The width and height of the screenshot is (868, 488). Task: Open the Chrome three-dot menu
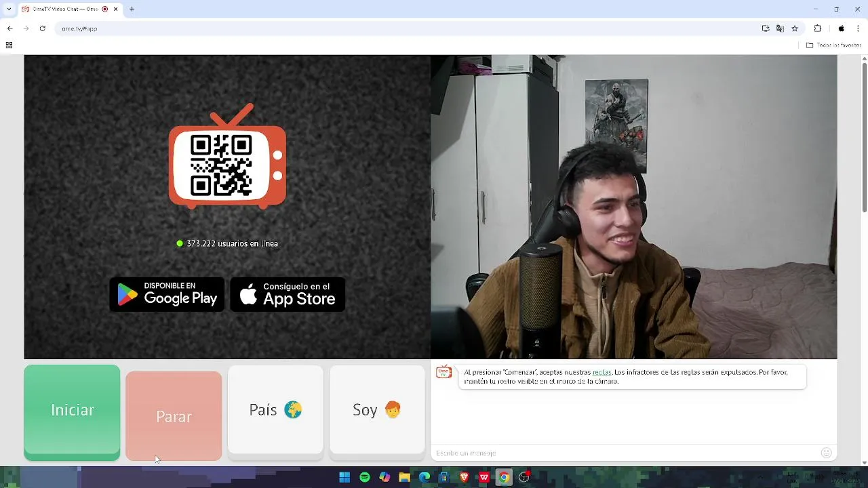(x=859, y=28)
